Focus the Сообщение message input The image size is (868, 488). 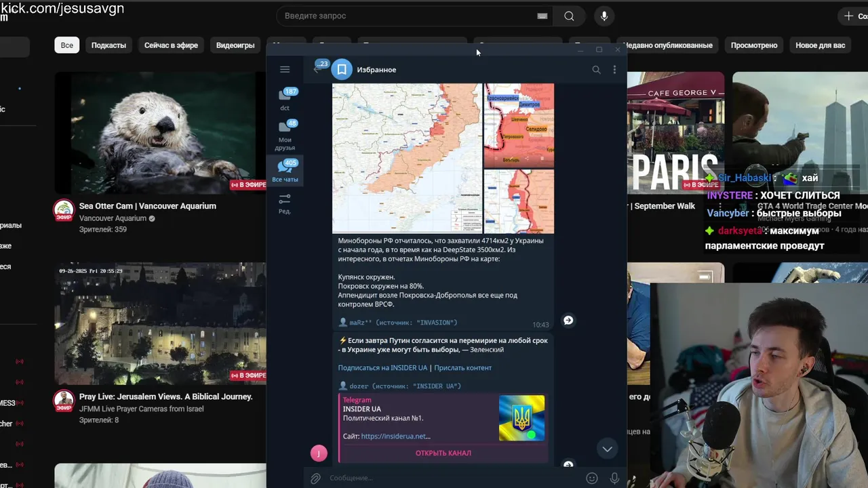(453, 478)
